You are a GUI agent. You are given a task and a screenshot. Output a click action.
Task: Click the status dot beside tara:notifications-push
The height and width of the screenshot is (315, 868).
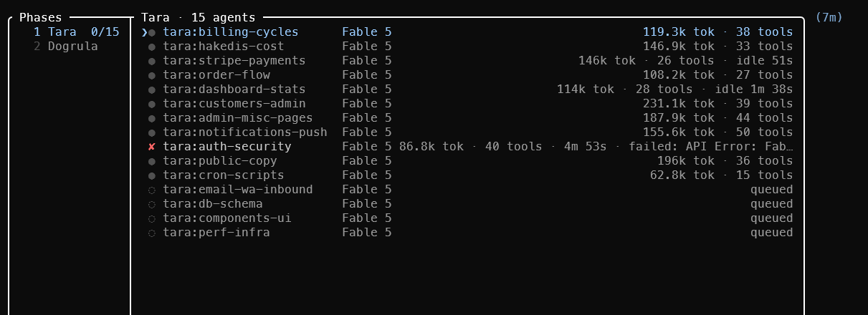coord(151,132)
